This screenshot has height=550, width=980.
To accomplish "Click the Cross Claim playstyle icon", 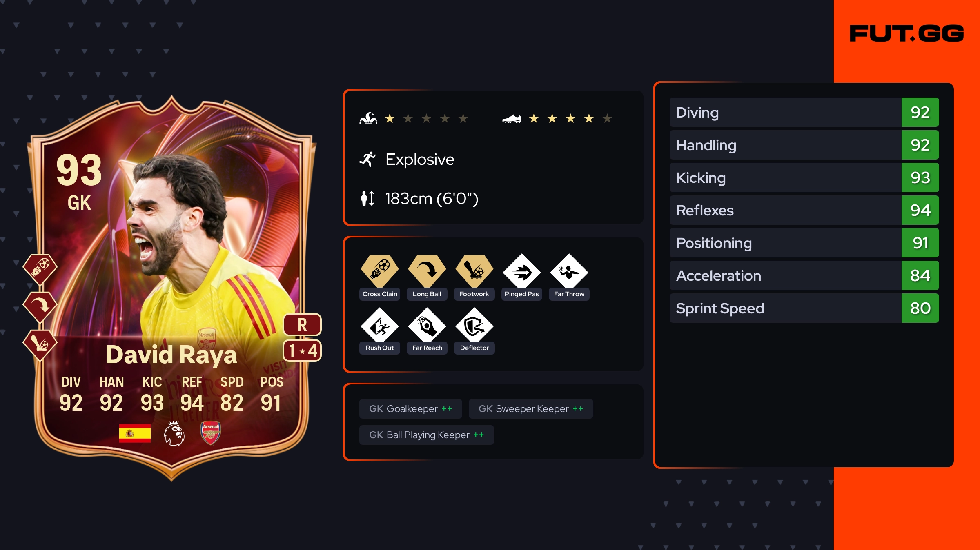I will click(x=380, y=271).
